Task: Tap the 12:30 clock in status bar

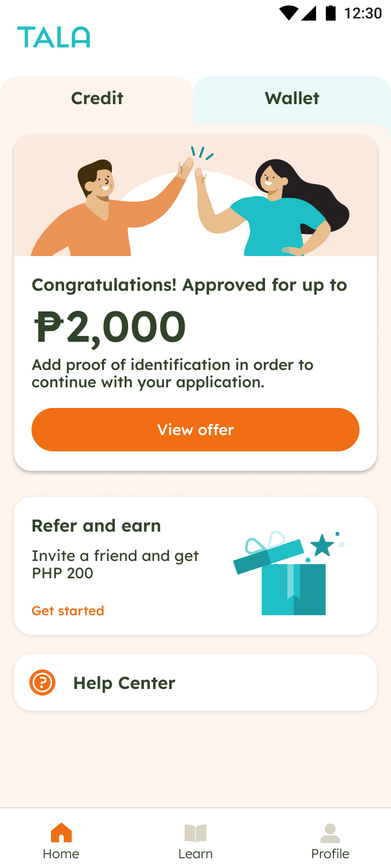Action: pos(363,13)
